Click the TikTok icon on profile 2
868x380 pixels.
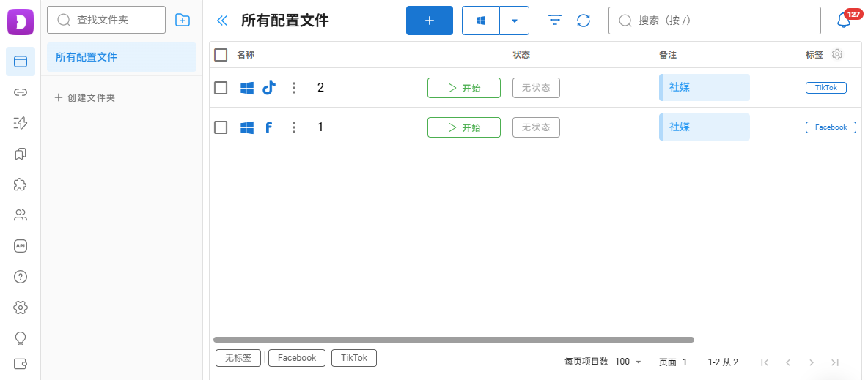(269, 88)
